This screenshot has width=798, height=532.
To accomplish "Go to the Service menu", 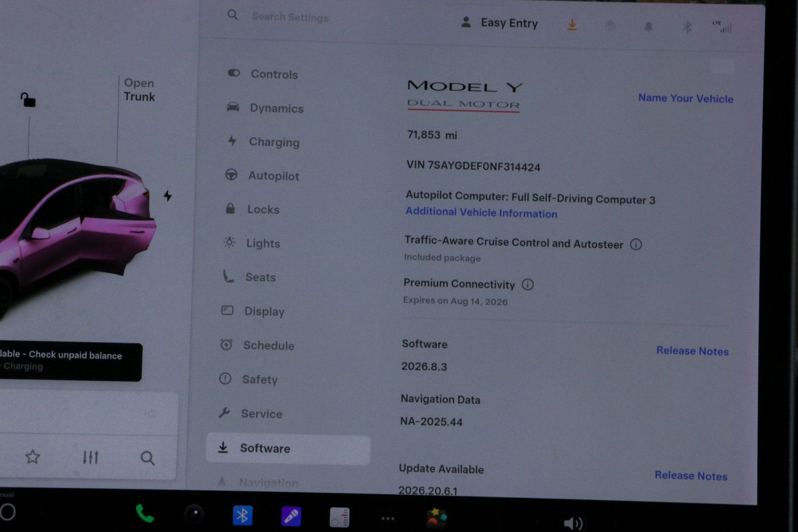I will (250, 413).
